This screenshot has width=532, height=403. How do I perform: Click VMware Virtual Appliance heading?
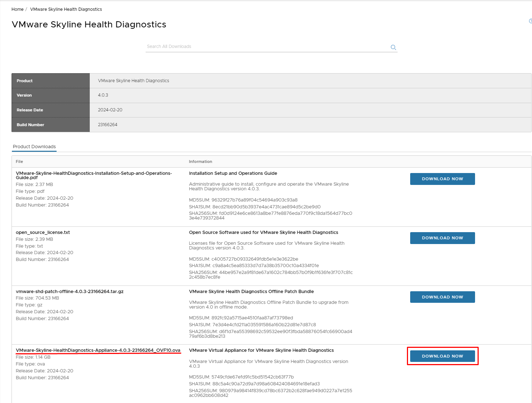[x=261, y=350]
